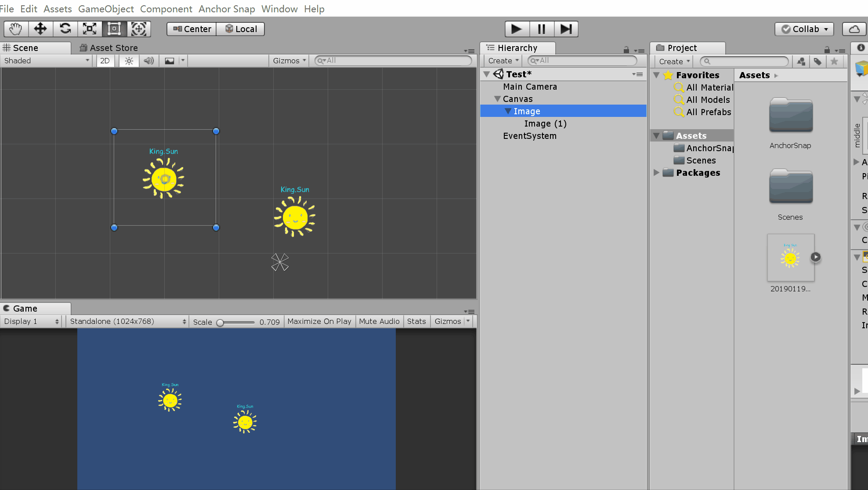Click Maximize On Play button
868x490 pixels.
(x=319, y=321)
